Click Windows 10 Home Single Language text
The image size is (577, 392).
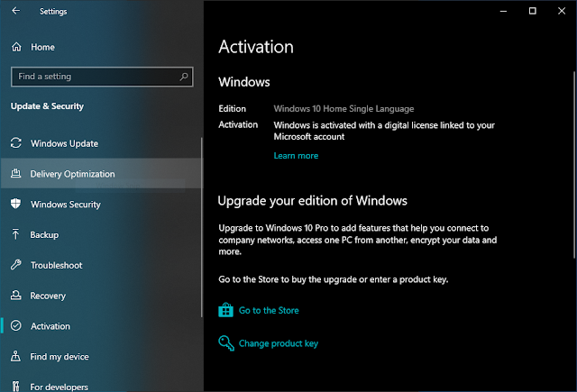[x=343, y=109]
